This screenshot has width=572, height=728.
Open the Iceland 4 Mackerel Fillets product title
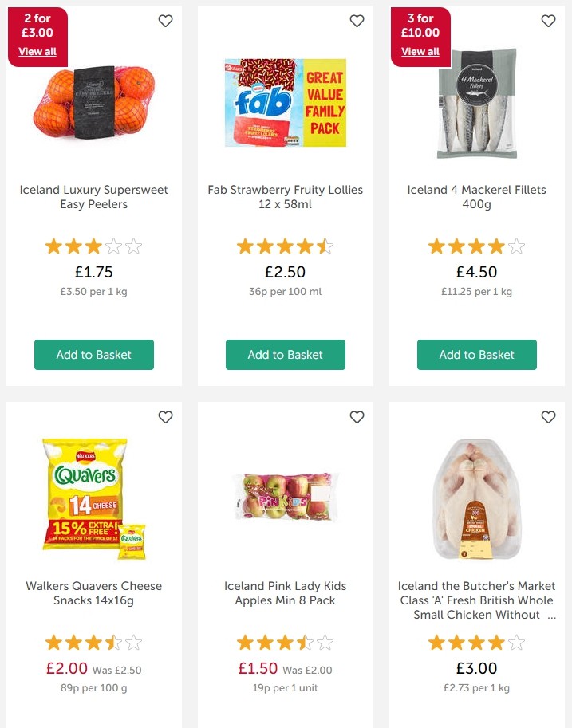click(x=476, y=196)
